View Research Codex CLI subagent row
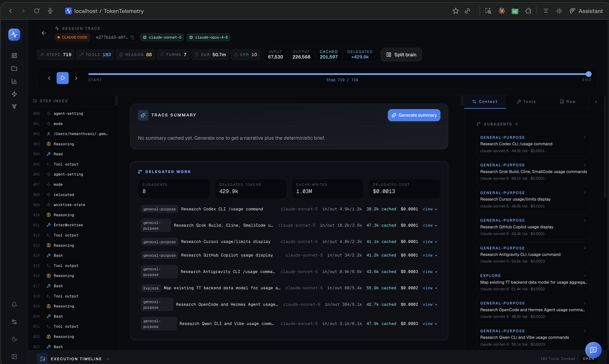The image size is (609, 364). click(x=430, y=209)
